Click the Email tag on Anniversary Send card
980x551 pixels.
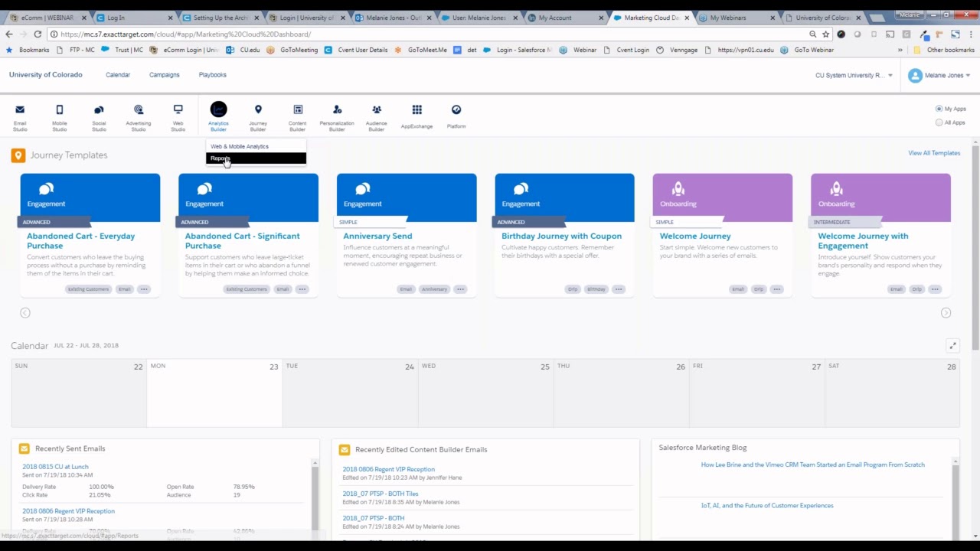pyautogui.click(x=406, y=289)
